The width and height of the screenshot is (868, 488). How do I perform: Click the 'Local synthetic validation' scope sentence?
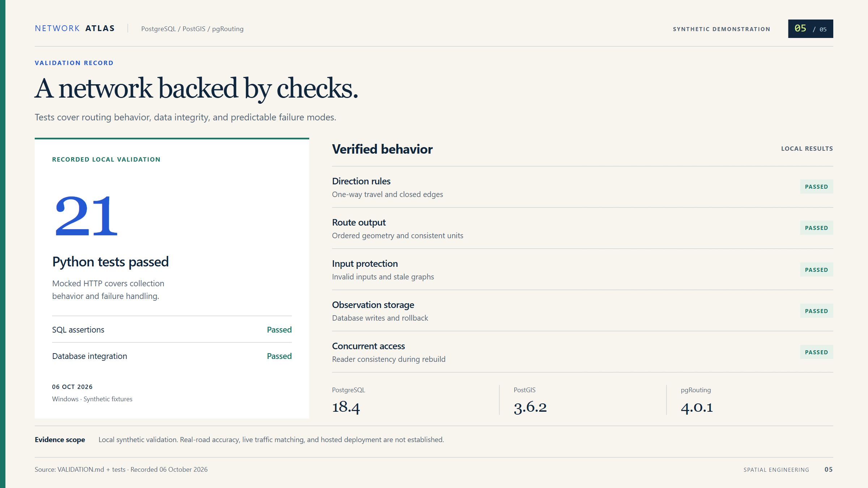point(271,440)
